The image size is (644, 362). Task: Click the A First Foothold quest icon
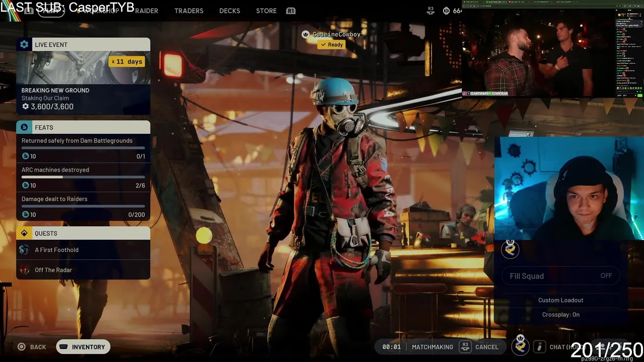[24, 250]
